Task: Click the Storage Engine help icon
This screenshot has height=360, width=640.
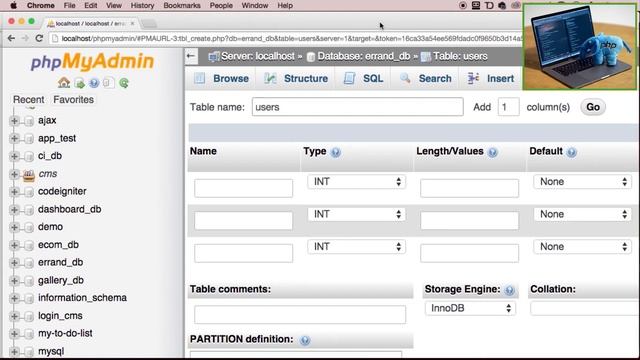Action: pos(509,290)
